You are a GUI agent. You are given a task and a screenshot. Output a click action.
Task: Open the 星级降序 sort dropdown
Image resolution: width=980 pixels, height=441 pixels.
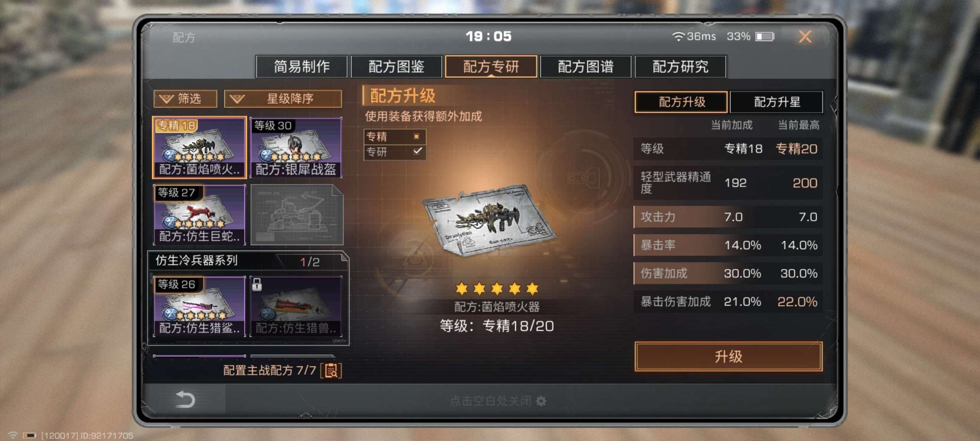click(283, 99)
